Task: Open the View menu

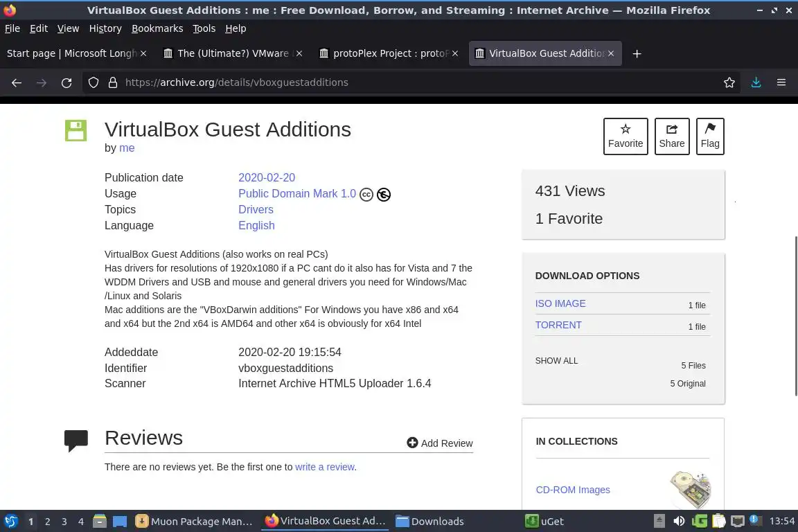Action: [68, 28]
